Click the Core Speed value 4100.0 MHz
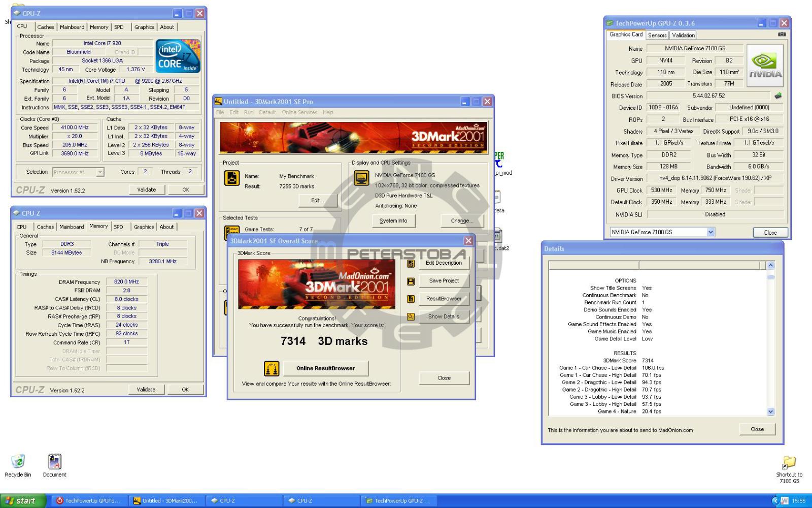This screenshot has height=508, width=812. 75,128
